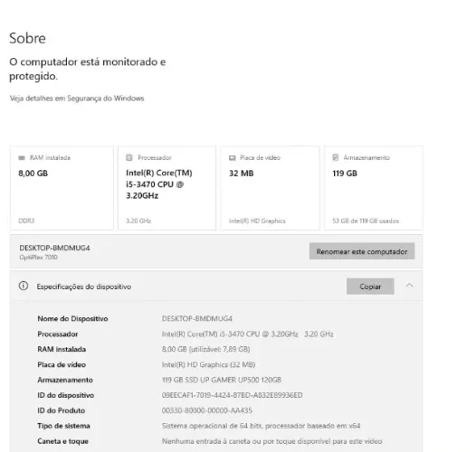Click the RAM instalada memory icon
The height and width of the screenshot is (452, 476).
[22, 157]
